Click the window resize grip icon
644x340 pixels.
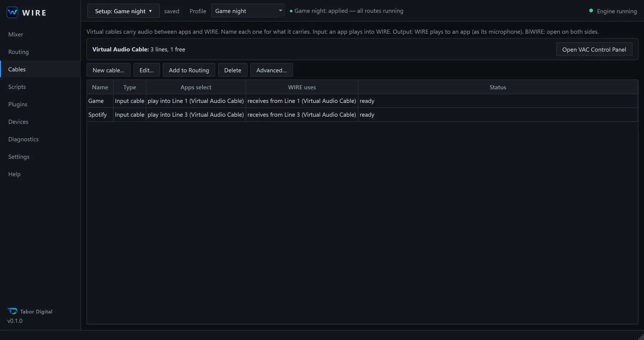coord(641,337)
